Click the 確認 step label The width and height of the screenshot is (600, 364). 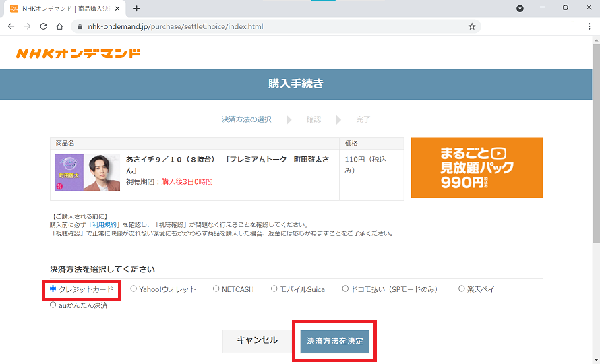point(313,119)
